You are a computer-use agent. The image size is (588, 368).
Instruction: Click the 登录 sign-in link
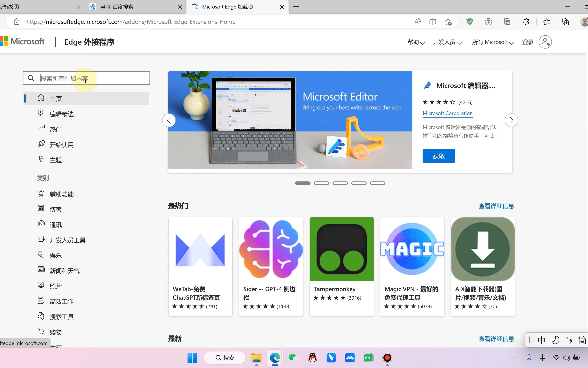(x=528, y=42)
